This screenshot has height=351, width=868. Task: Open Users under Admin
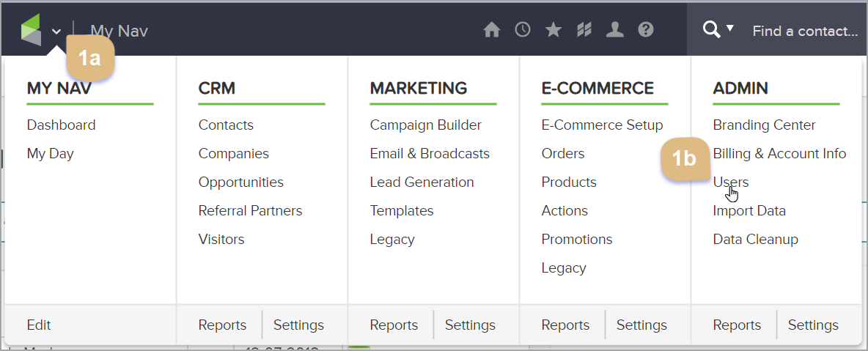click(x=731, y=182)
